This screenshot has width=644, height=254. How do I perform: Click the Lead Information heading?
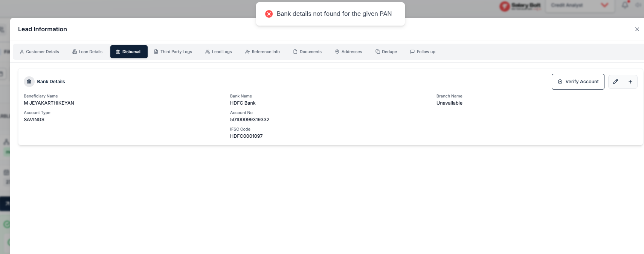[x=43, y=29]
